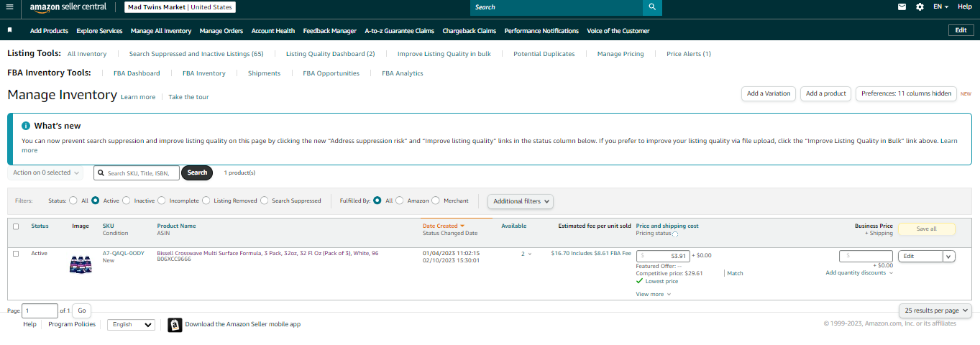The image size is (980, 345).
Task: Click the Go page button
Action: pyautogui.click(x=82, y=310)
